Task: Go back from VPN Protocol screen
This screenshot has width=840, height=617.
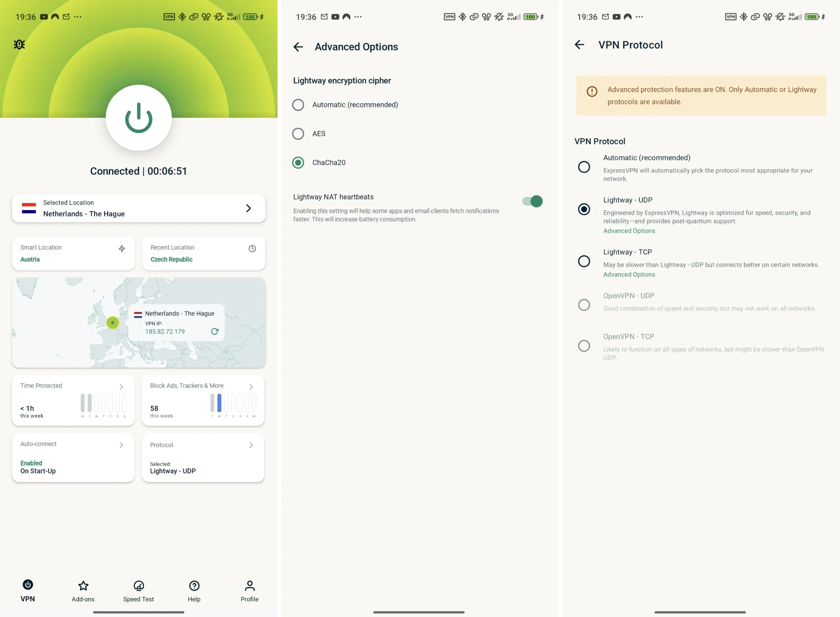Action: pos(579,45)
